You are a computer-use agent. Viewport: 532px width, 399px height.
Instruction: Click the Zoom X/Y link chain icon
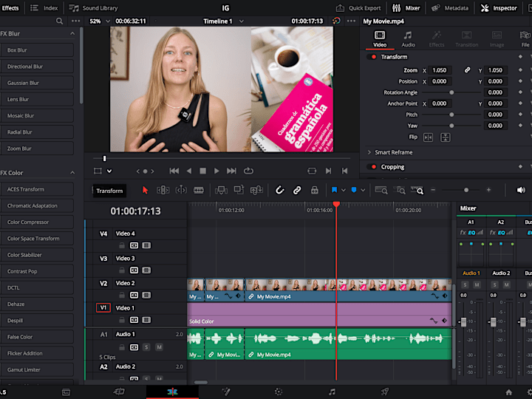click(467, 70)
